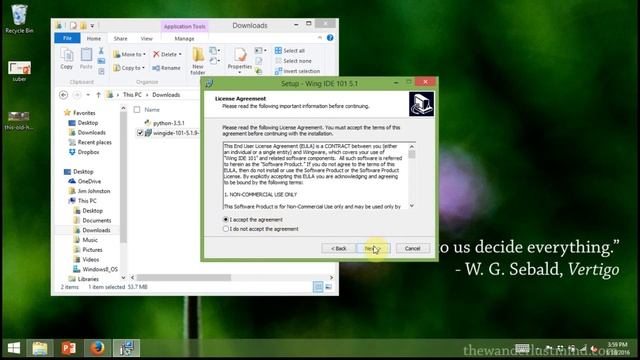Switch to the Home ribbon tab
640x360 pixels.
pos(93,38)
